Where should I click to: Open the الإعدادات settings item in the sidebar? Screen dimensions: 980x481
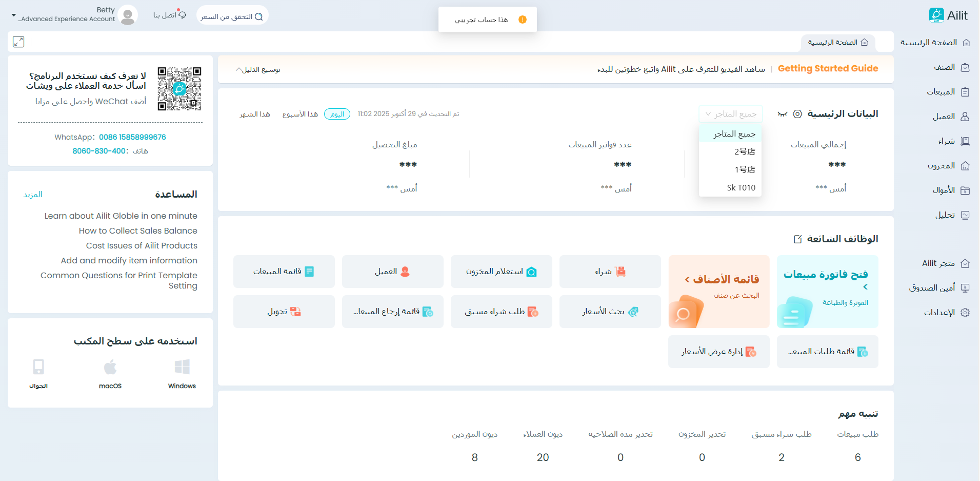pyautogui.click(x=946, y=313)
